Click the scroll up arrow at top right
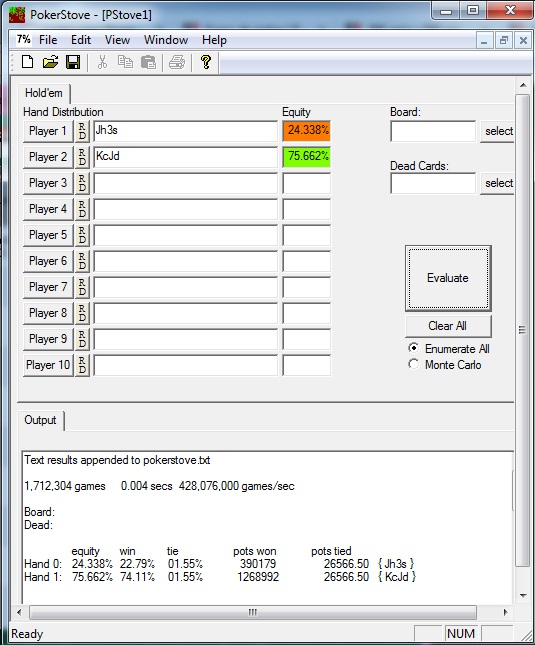The height and width of the screenshot is (645, 535). click(x=523, y=86)
